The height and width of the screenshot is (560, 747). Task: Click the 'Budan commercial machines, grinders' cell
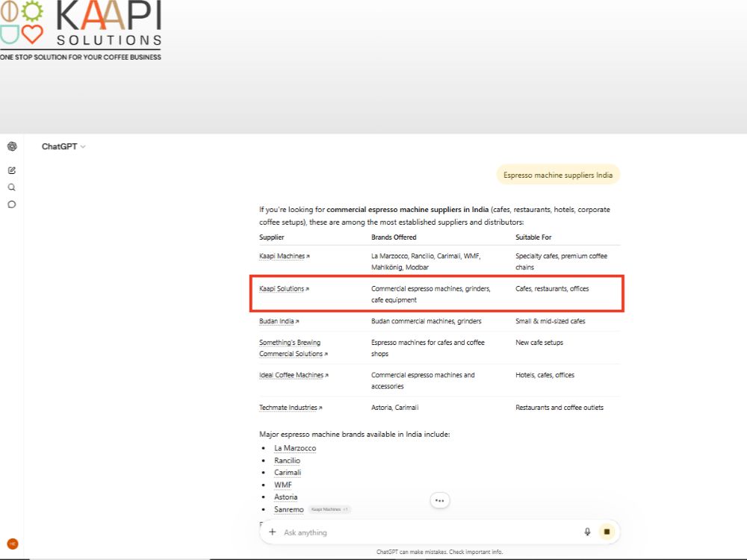click(x=427, y=321)
